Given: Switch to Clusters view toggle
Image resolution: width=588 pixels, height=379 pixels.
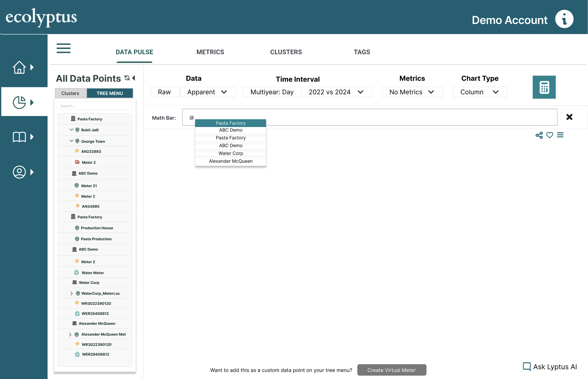Looking at the screenshot, I should click(x=70, y=93).
